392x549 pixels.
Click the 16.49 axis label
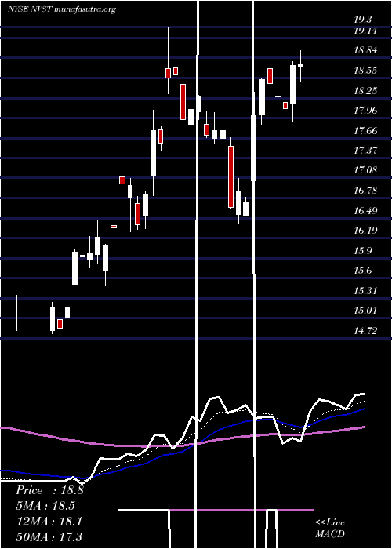(x=365, y=210)
